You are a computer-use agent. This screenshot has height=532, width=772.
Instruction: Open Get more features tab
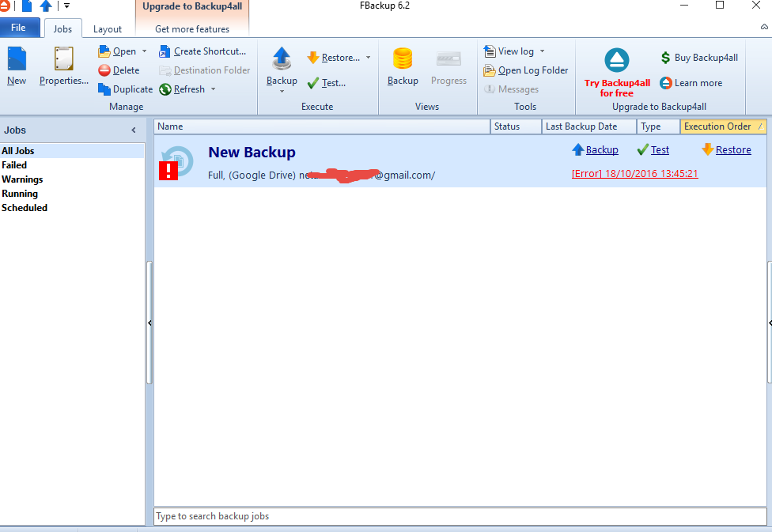click(x=192, y=29)
